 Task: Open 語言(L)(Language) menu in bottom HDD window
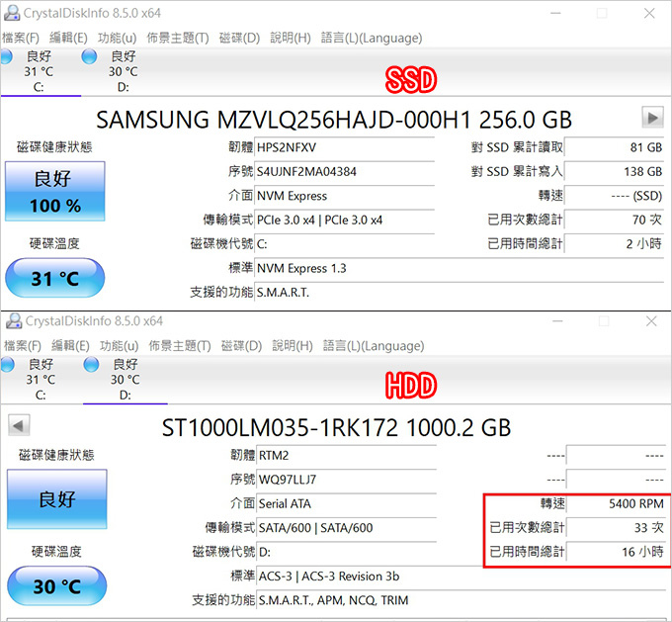coord(374,346)
